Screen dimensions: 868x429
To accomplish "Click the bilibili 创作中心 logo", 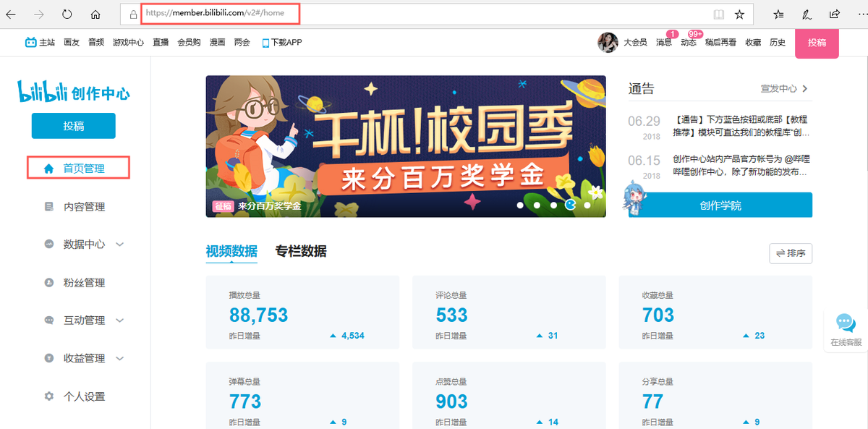I will (74, 93).
